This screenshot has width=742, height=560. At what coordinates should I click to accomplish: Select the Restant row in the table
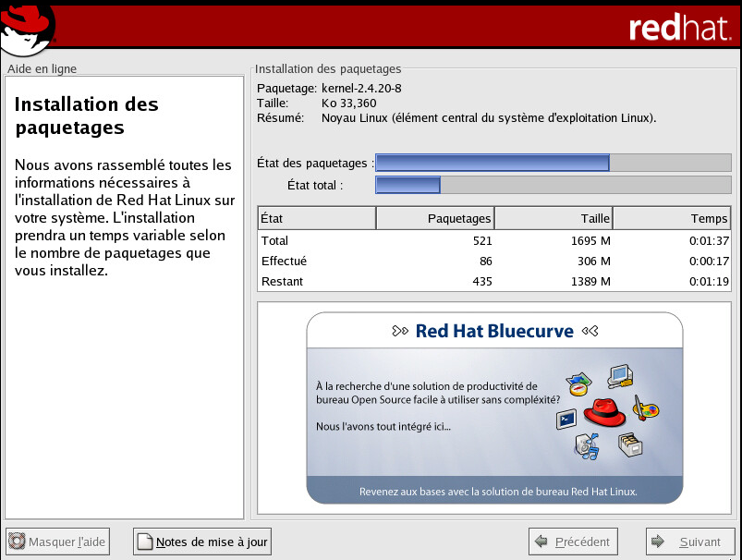point(494,281)
